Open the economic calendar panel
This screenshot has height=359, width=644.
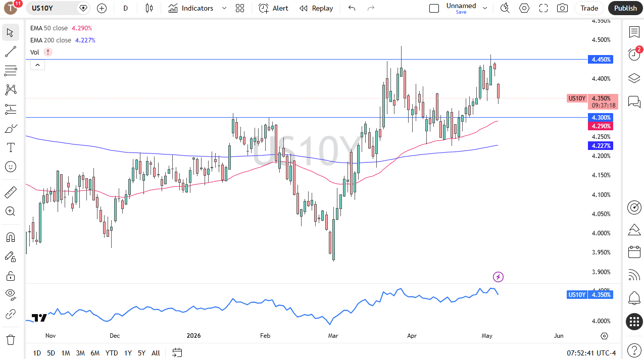634,252
